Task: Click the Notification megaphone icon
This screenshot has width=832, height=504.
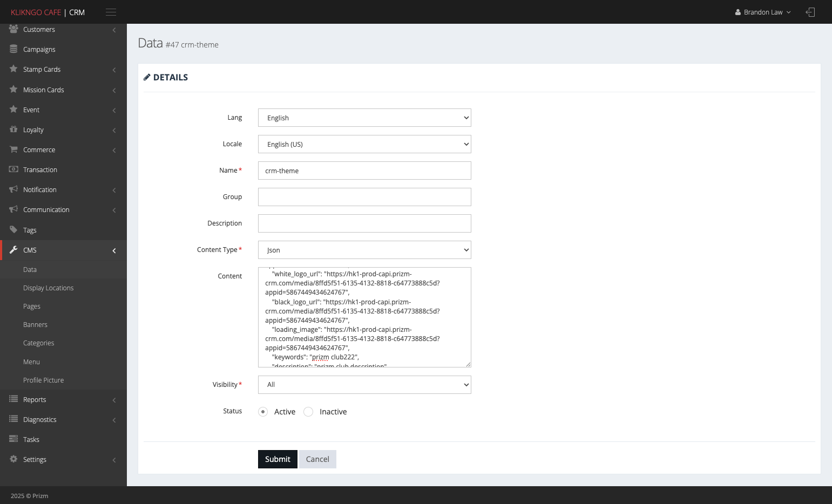Action: click(13, 189)
